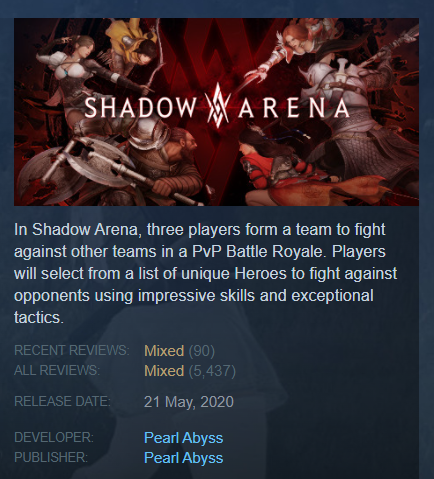The height and width of the screenshot is (479, 434).
Task: Click the RELEASE DATE label
Action: click(62, 401)
